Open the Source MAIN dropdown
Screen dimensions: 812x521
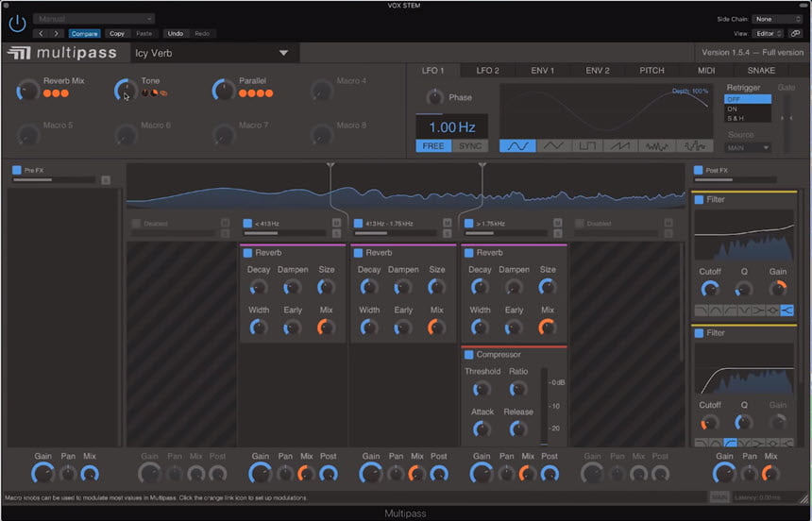click(748, 148)
